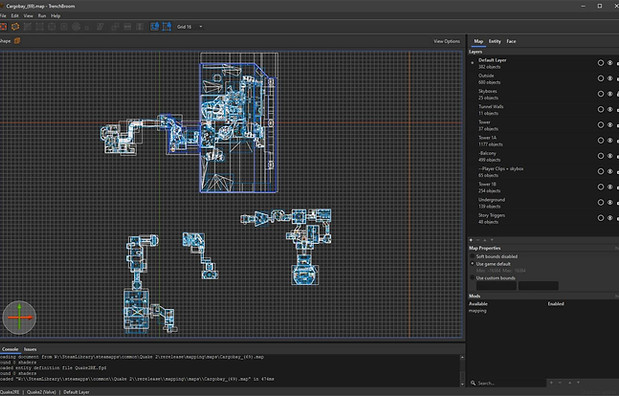Viewport: 619px width, 396px height.
Task: Click the plus icon to enable the mod
Action: 551,382
